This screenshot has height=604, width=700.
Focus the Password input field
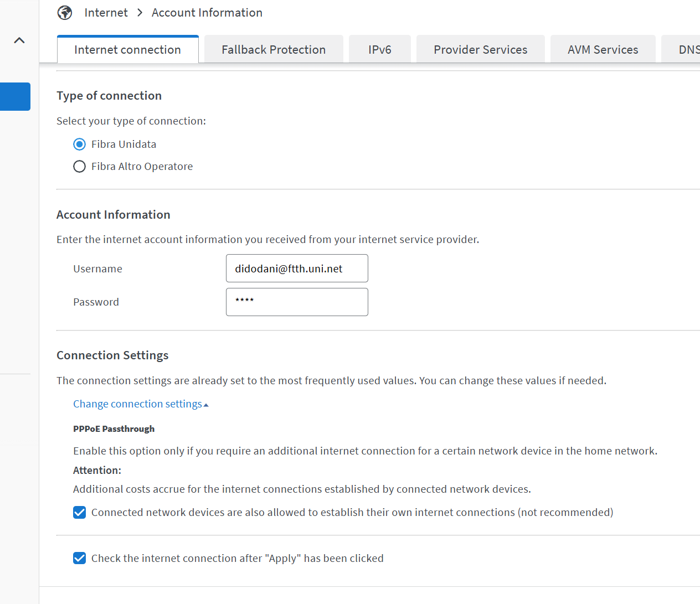tap(297, 302)
